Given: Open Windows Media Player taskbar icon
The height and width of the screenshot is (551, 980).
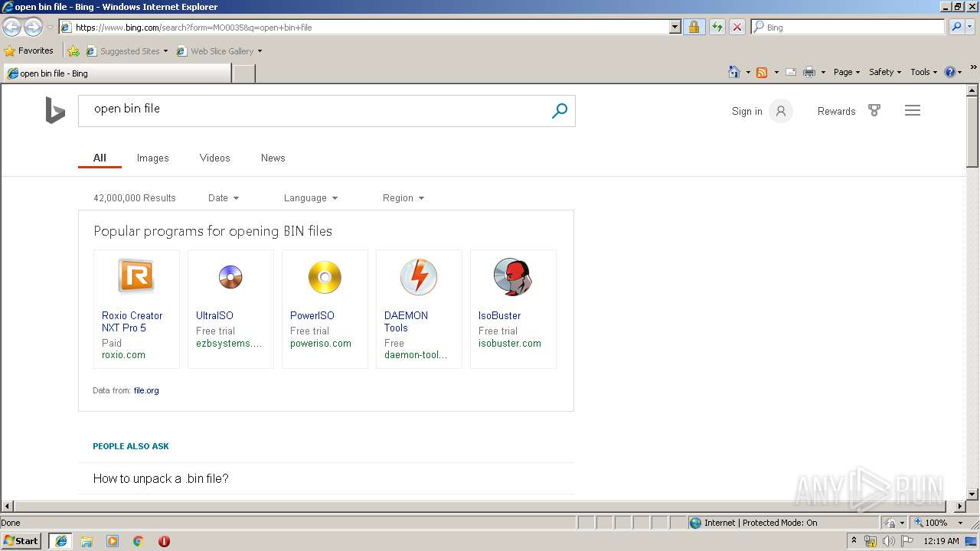Looking at the screenshot, I should (113, 541).
